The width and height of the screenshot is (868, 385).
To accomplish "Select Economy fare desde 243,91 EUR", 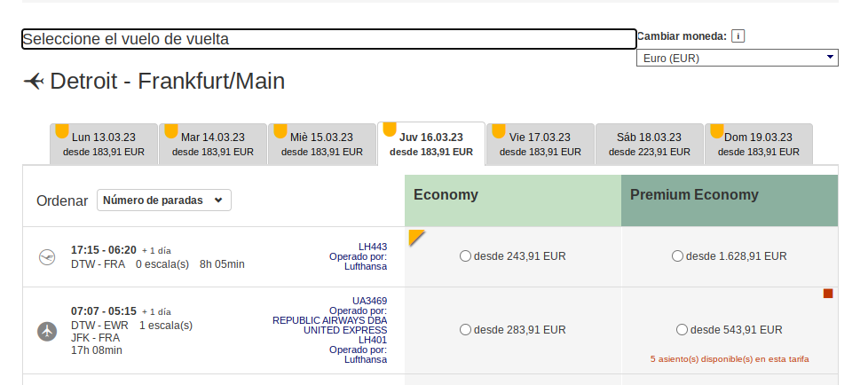I will pyautogui.click(x=466, y=256).
